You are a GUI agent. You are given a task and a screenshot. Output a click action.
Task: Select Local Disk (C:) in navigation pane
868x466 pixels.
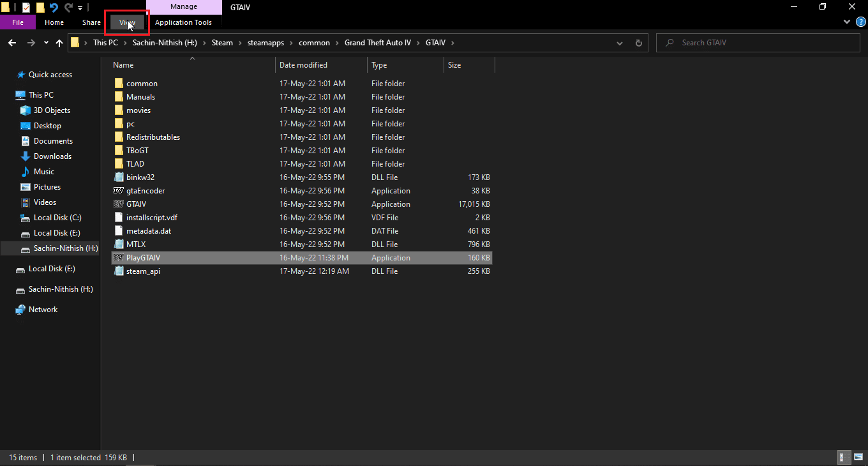[x=57, y=218]
